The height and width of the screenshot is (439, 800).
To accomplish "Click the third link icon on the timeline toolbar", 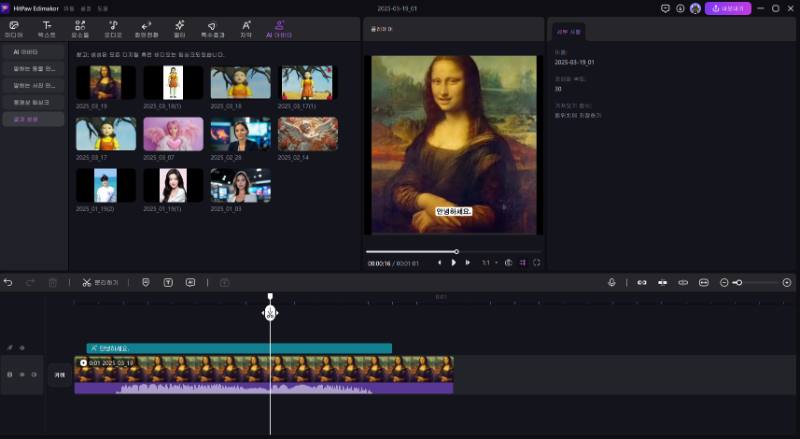I will pos(683,282).
